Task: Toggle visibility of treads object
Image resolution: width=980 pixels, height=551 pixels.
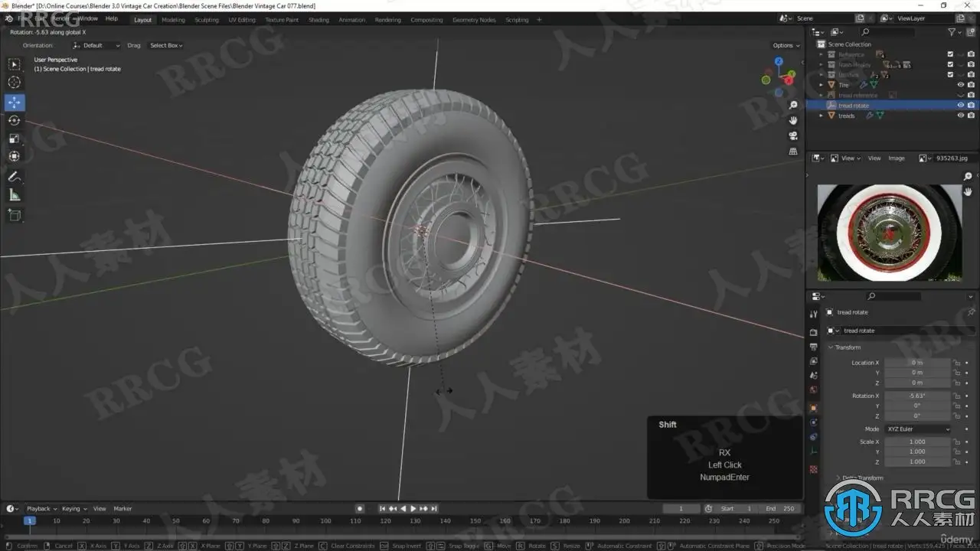Action: (x=960, y=116)
